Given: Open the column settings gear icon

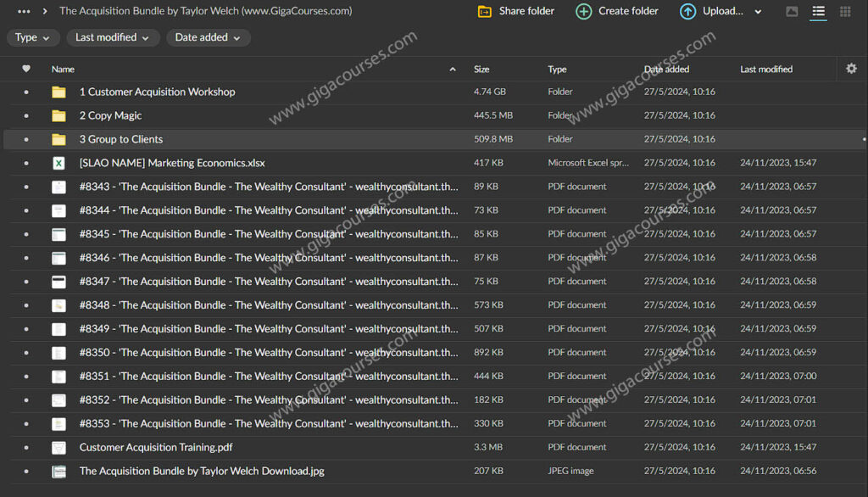Looking at the screenshot, I should [x=851, y=69].
